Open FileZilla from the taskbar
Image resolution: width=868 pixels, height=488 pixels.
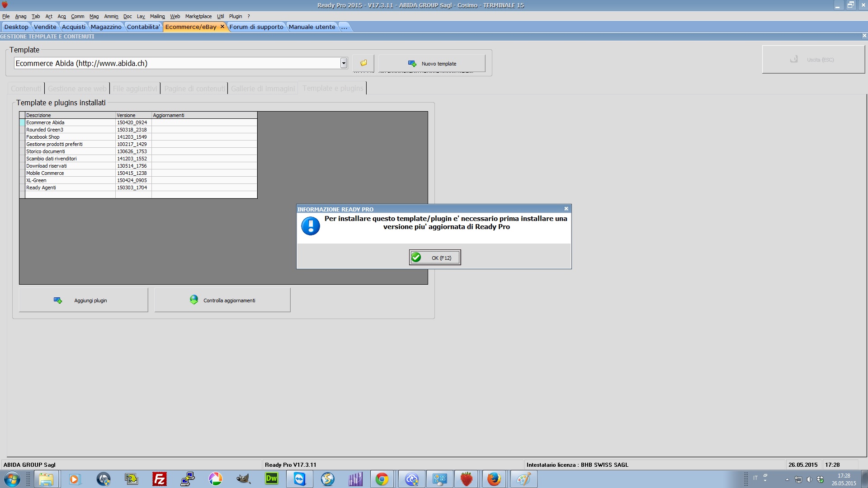pyautogui.click(x=160, y=479)
